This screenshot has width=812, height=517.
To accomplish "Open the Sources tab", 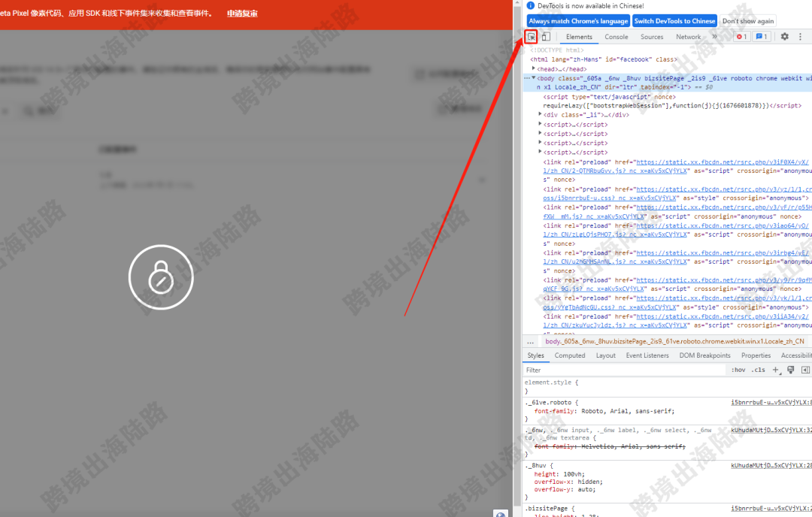I will (652, 37).
